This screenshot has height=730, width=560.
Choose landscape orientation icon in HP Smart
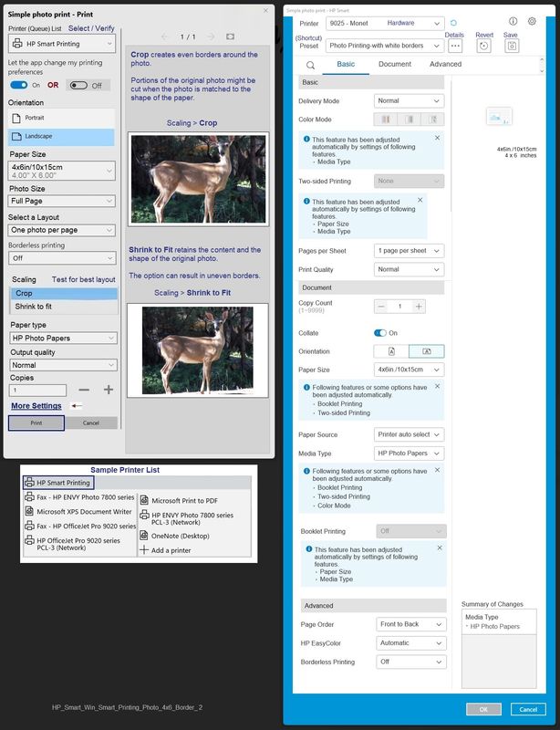point(427,351)
